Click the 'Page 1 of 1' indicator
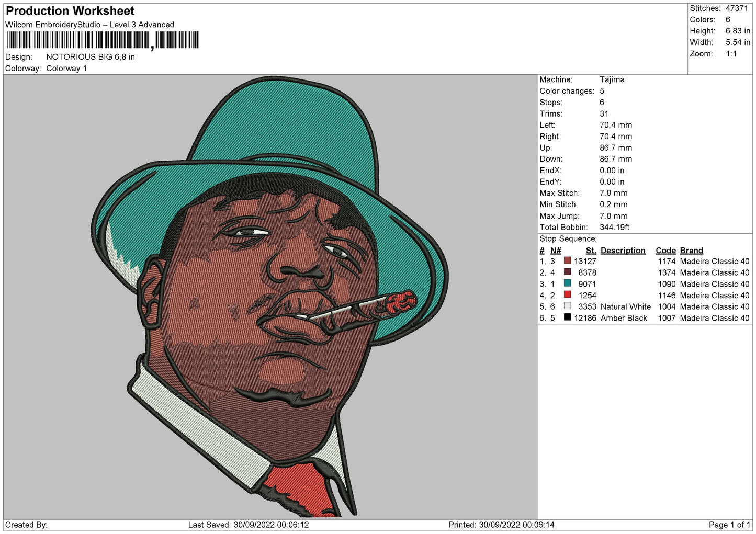Viewport: 756px width, 534px height. coord(729,525)
